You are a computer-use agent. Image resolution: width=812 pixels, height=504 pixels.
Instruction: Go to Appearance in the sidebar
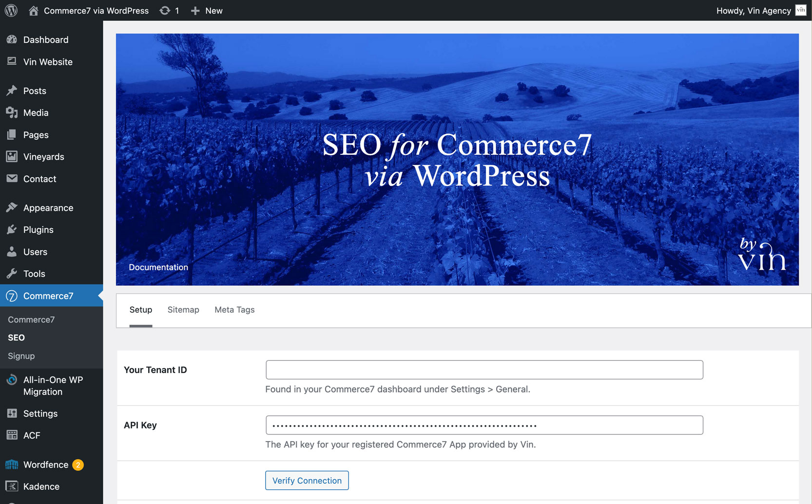pyautogui.click(x=48, y=208)
